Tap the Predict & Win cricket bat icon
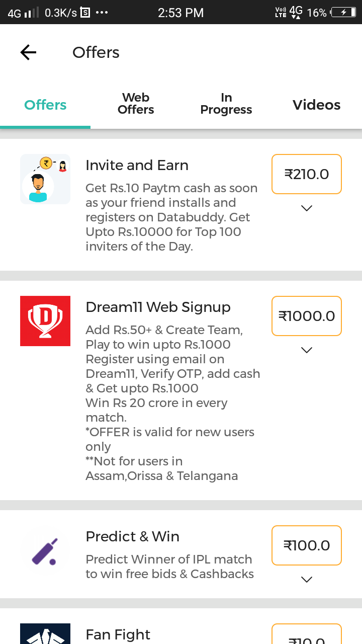Screen dimensions: 362x644 [45, 550]
